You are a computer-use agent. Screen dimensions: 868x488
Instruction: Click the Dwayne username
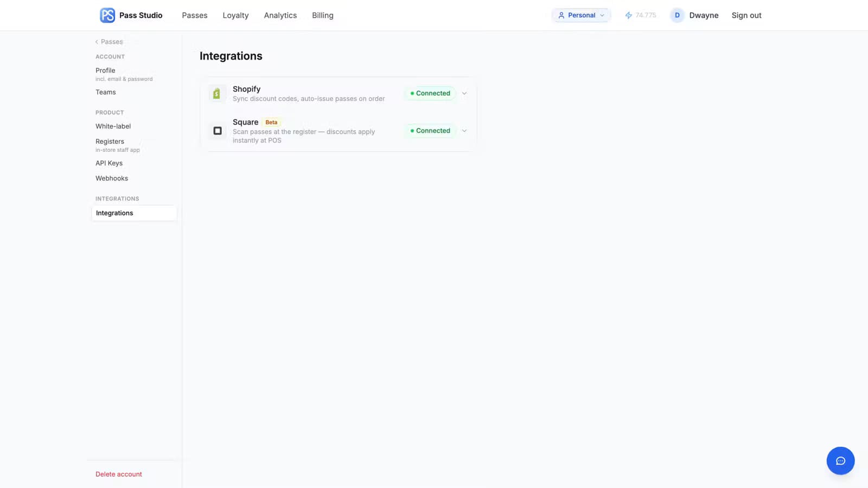(x=704, y=15)
